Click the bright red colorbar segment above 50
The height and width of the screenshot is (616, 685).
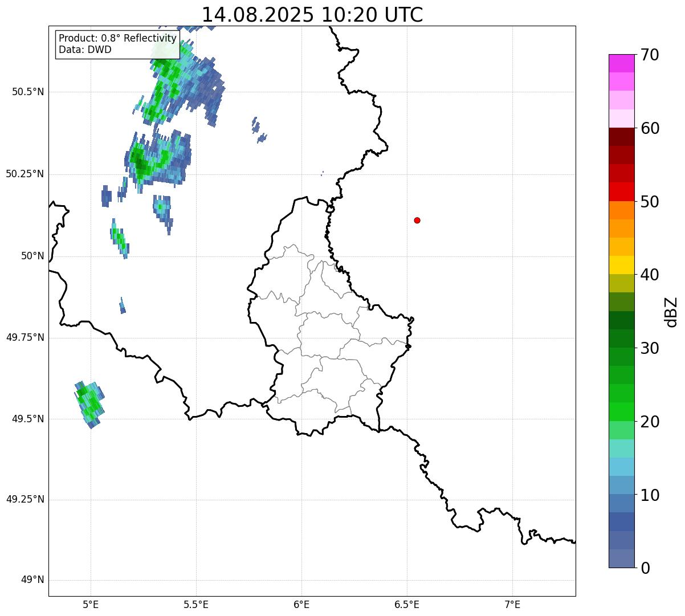coord(622,191)
